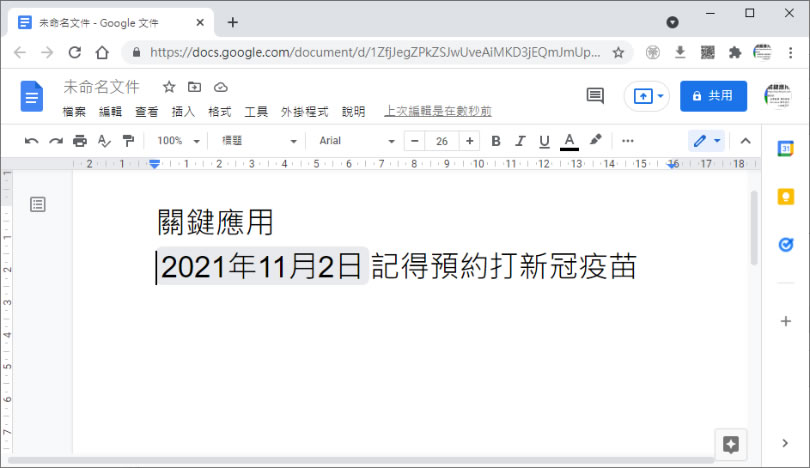Show the document outline icon

(x=38, y=205)
